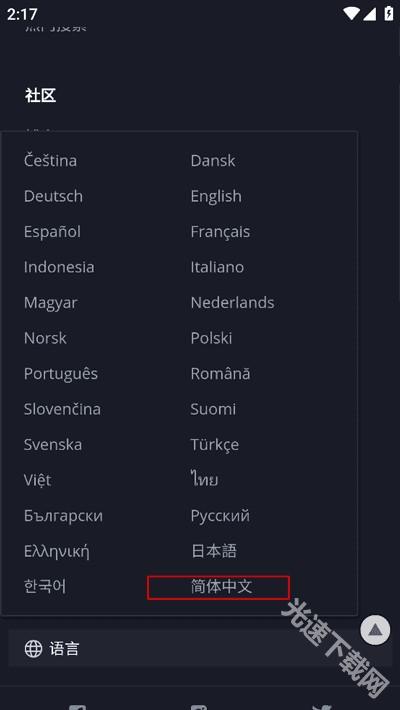Choose Español language option
The width and height of the screenshot is (400, 710).
[52, 232]
